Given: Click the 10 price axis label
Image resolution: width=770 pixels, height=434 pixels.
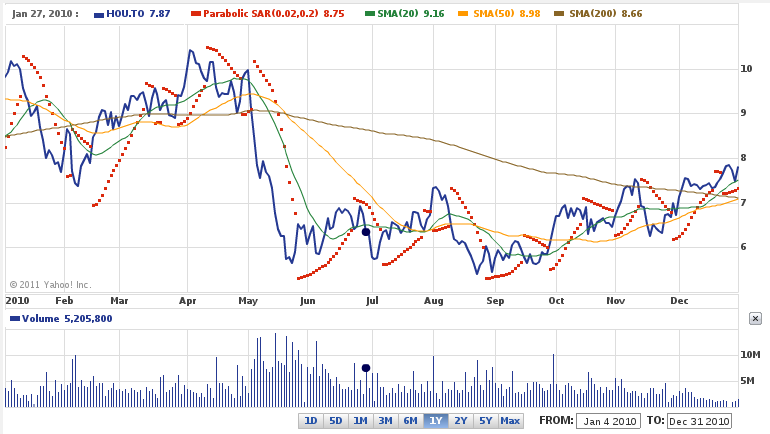Looking at the screenshot, I should tap(746, 69).
